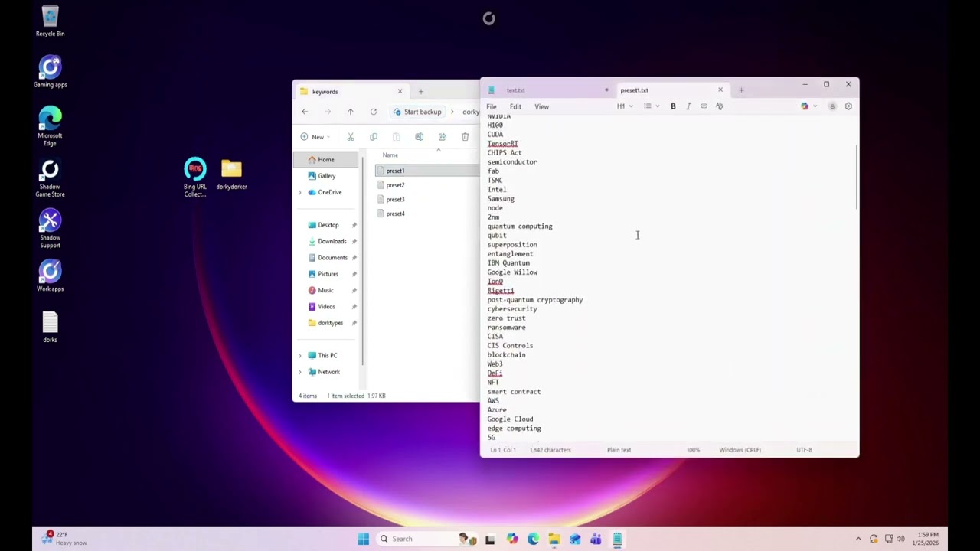
Task: Toggle italic formatting in Notepad
Action: (x=688, y=106)
